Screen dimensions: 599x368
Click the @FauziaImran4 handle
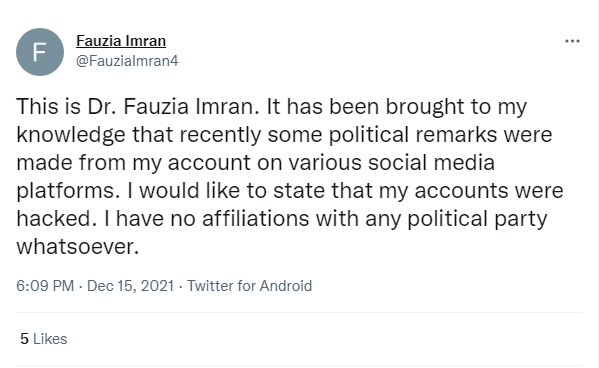127,61
